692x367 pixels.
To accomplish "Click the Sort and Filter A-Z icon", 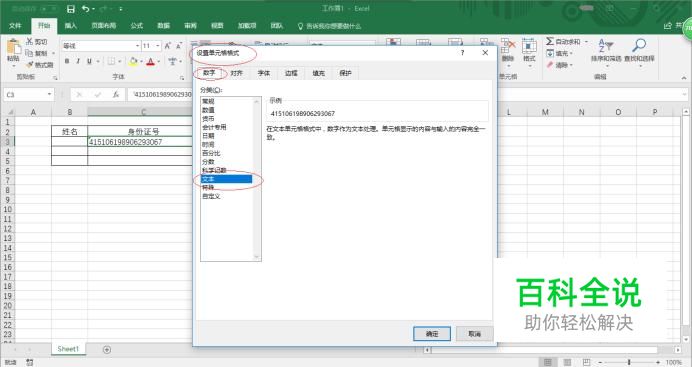I will tap(606, 45).
